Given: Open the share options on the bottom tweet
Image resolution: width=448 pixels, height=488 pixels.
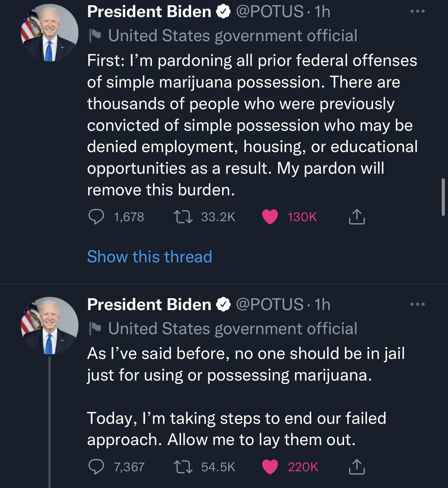Looking at the screenshot, I should [357, 466].
